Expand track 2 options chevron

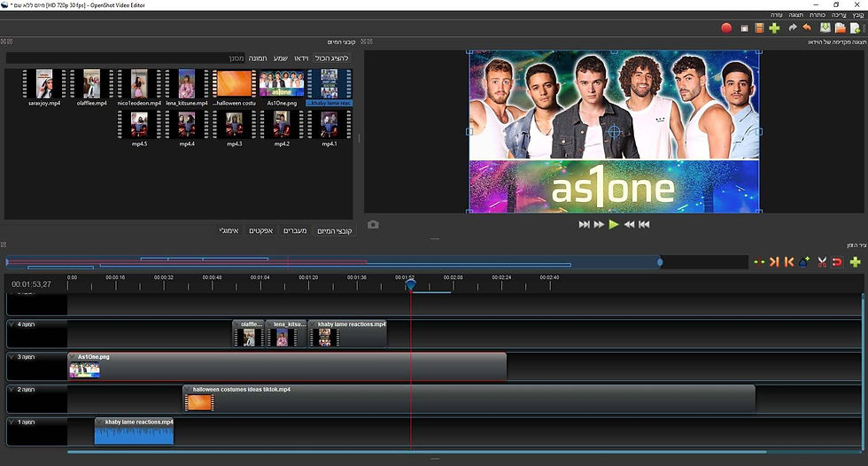point(12,390)
